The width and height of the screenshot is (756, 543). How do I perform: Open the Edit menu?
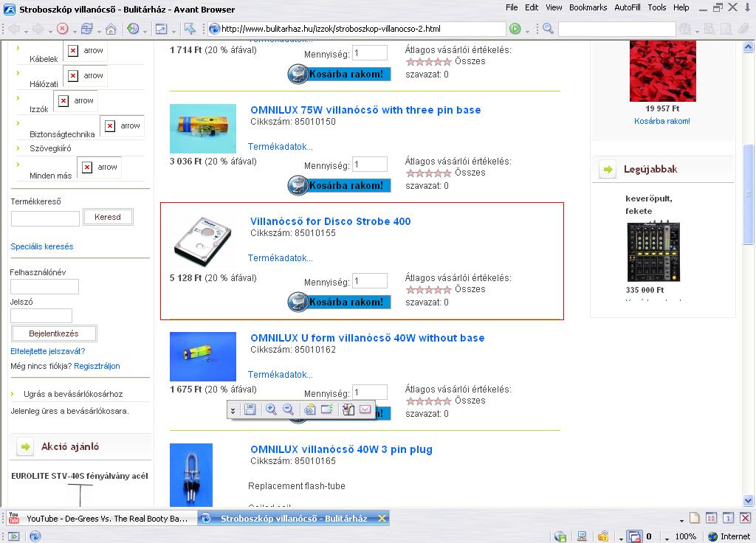(532, 7)
